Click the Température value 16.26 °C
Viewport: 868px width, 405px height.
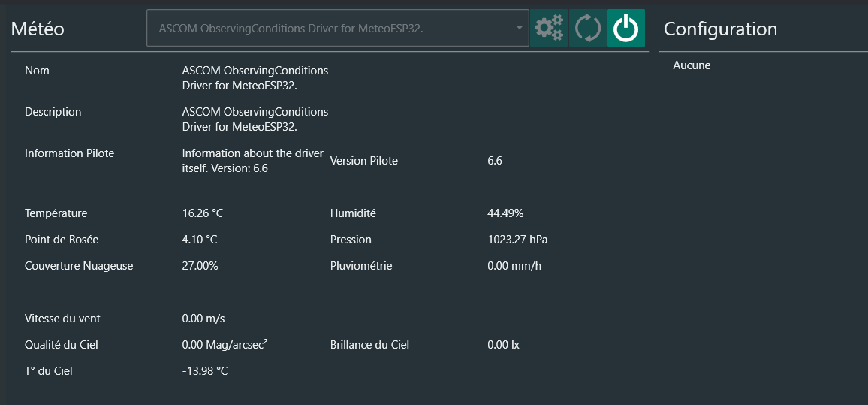coord(203,213)
